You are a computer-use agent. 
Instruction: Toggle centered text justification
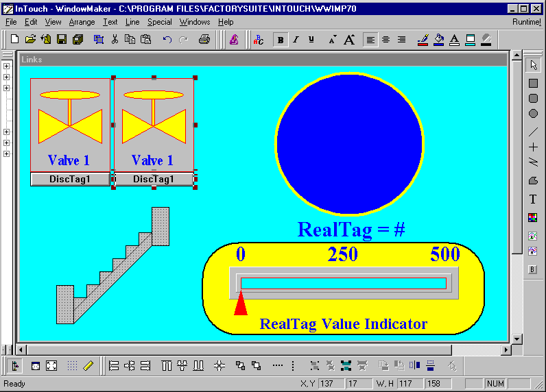pos(385,40)
